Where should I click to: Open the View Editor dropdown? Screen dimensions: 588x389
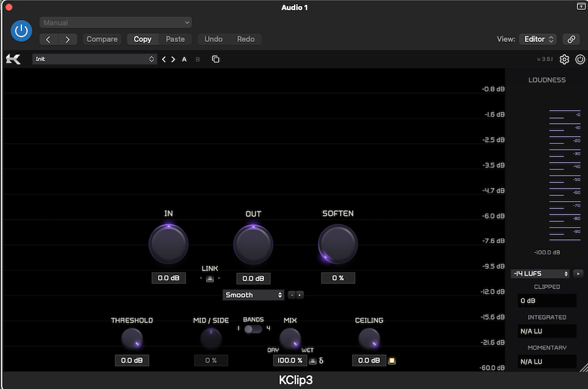tap(538, 39)
